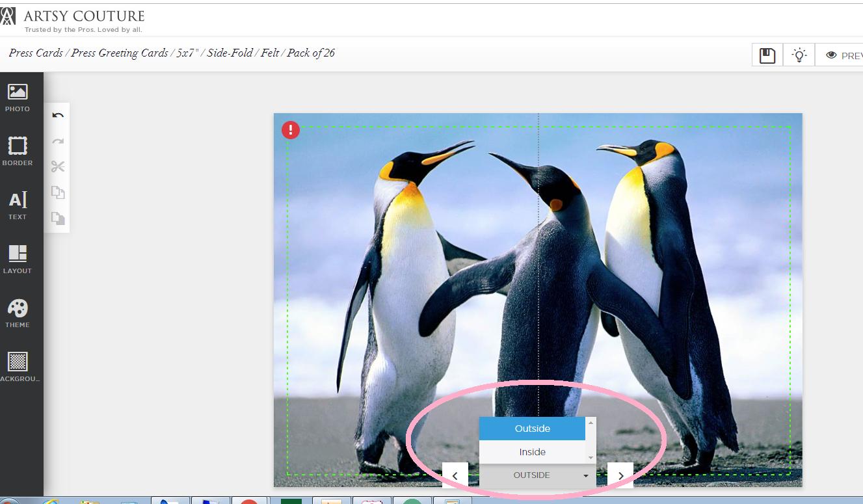The height and width of the screenshot is (504, 863).
Task: Select Inside in the dropdown list
Action: click(x=532, y=452)
